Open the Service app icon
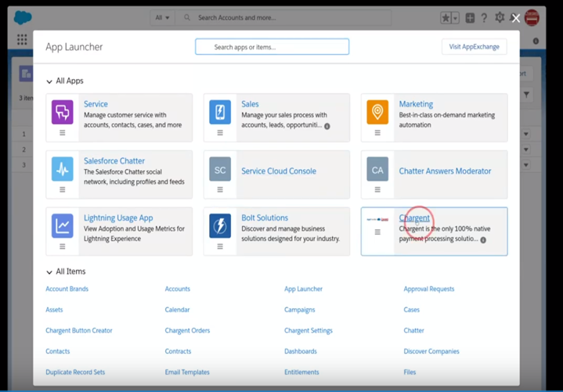Image resolution: width=563 pixels, height=392 pixels. point(63,112)
